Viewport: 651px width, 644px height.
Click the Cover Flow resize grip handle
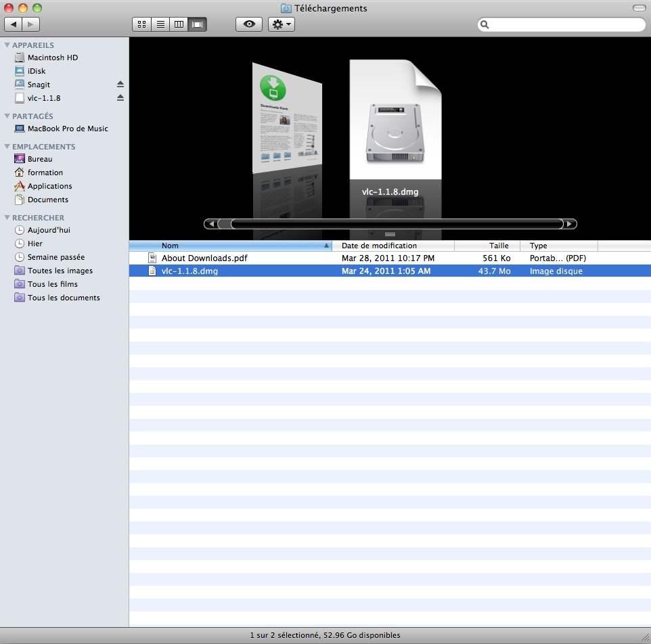pos(390,235)
